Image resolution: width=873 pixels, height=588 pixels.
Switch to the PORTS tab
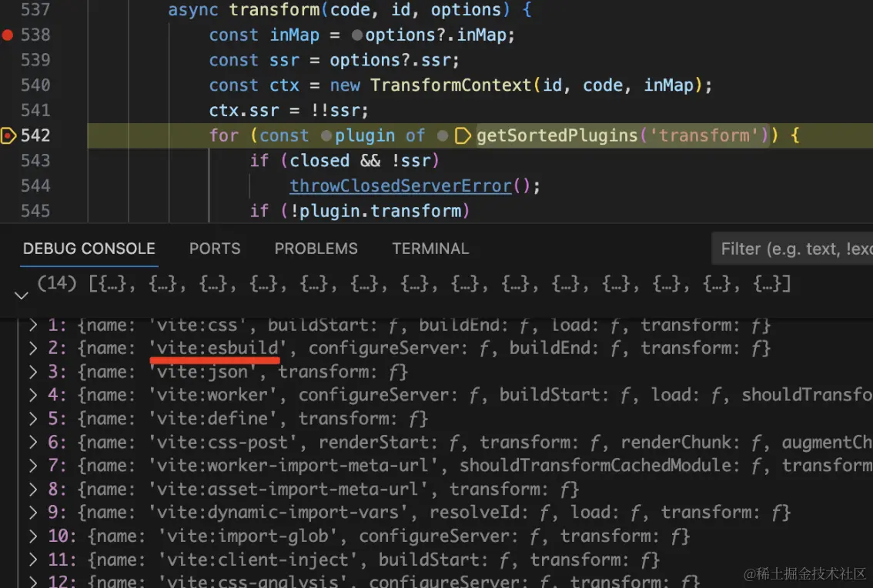[x=215, y=249]
